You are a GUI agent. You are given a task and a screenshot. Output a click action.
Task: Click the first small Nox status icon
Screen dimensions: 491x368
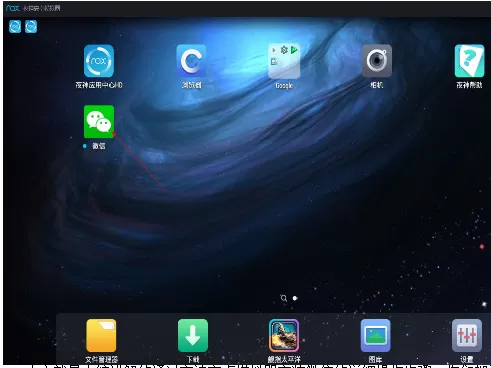pos(15,26)
